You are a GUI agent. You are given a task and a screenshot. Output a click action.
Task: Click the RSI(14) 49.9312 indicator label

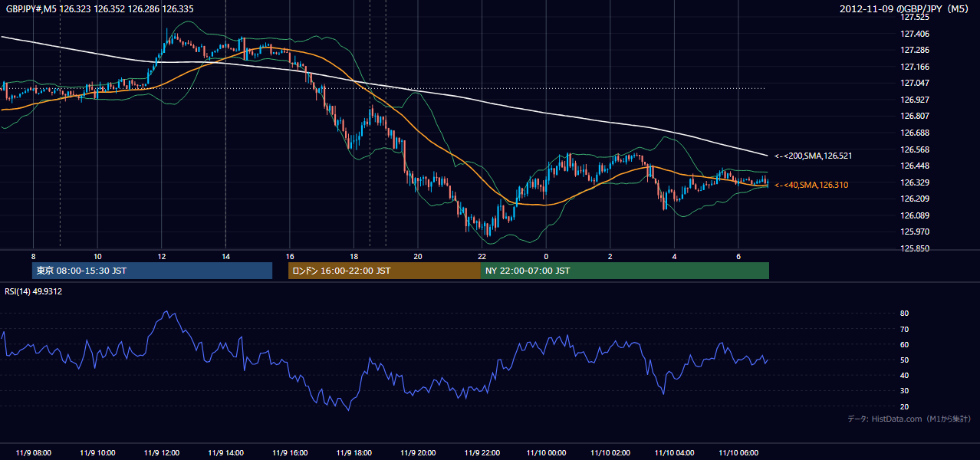[34, 291]
